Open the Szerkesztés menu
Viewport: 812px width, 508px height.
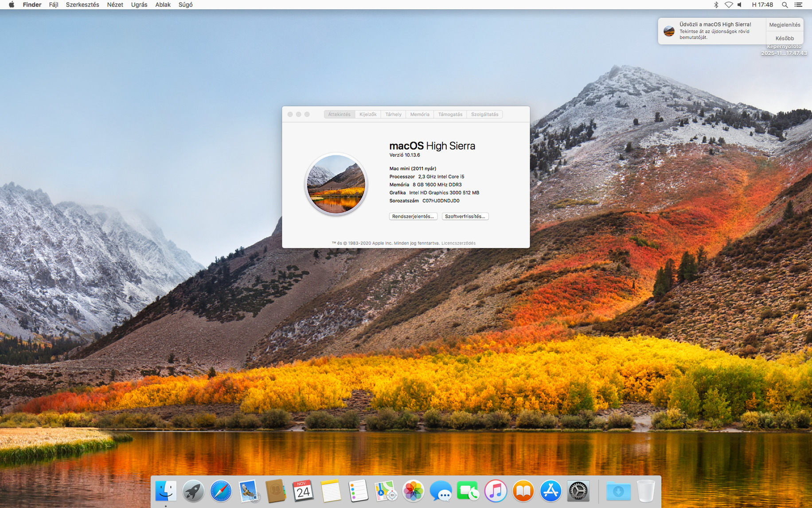tap(82, 5)
